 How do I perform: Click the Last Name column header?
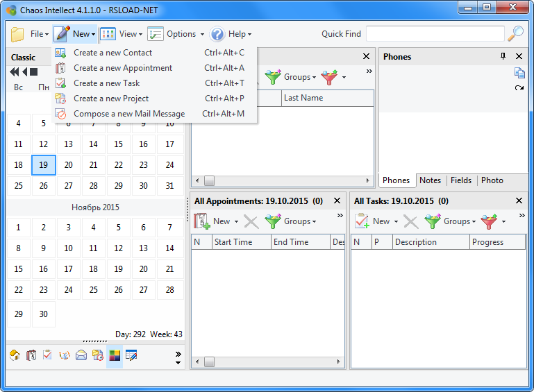pyautogui.click(x=327, y=98)
